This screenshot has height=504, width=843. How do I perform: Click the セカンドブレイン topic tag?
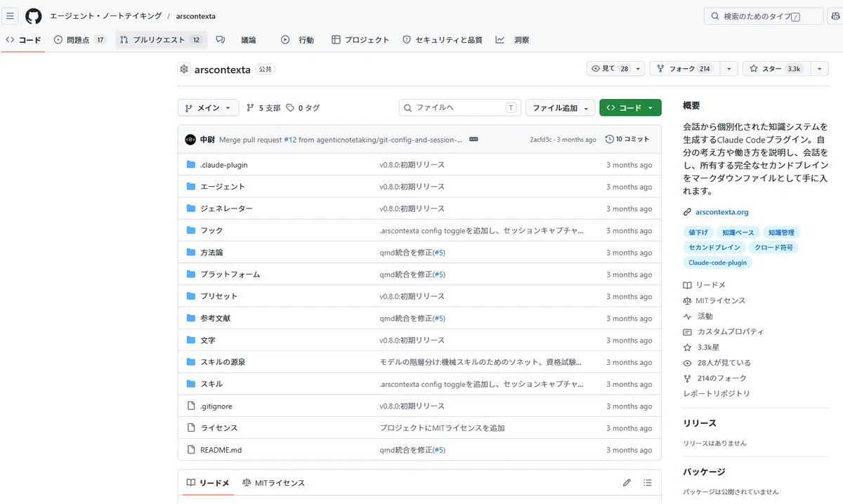(714, 247)
